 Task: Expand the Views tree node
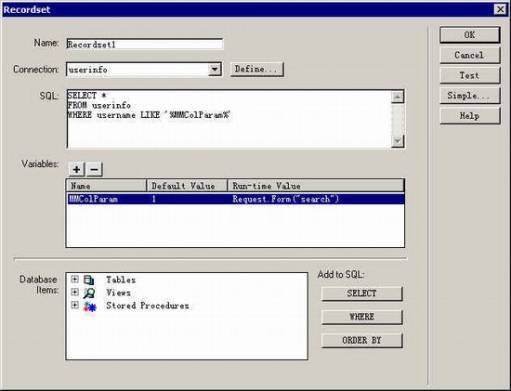[x=75, y=292]
